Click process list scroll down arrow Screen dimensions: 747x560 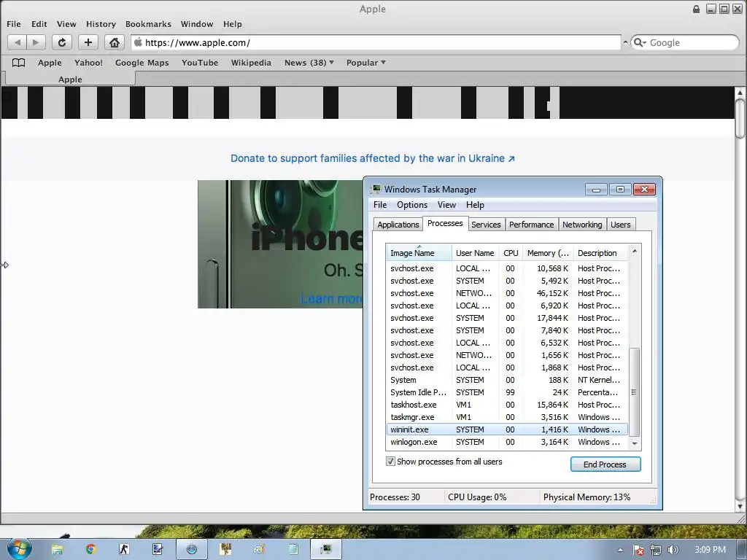coord(634,443)
